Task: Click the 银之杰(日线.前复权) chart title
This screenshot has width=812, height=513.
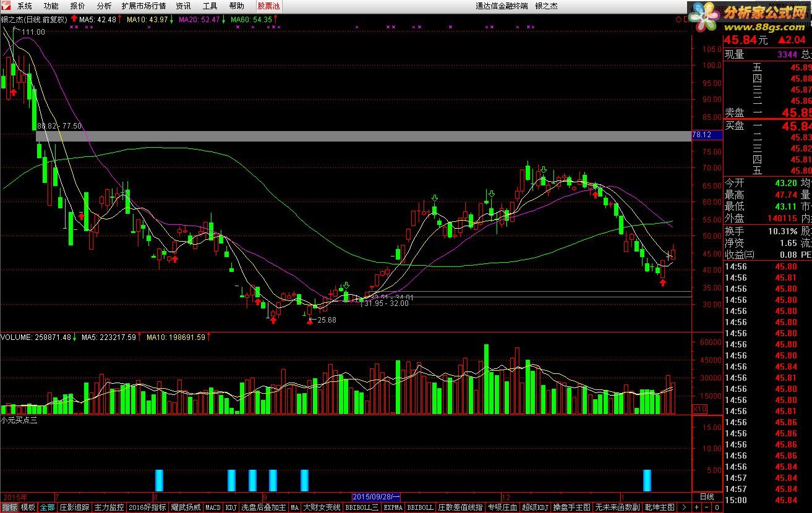Action: click(x=35, y=20)
